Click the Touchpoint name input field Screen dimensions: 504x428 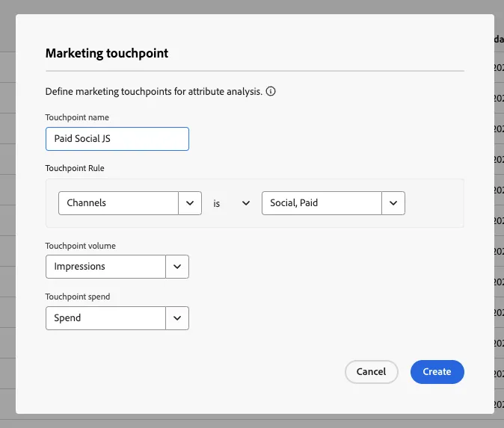117,139
